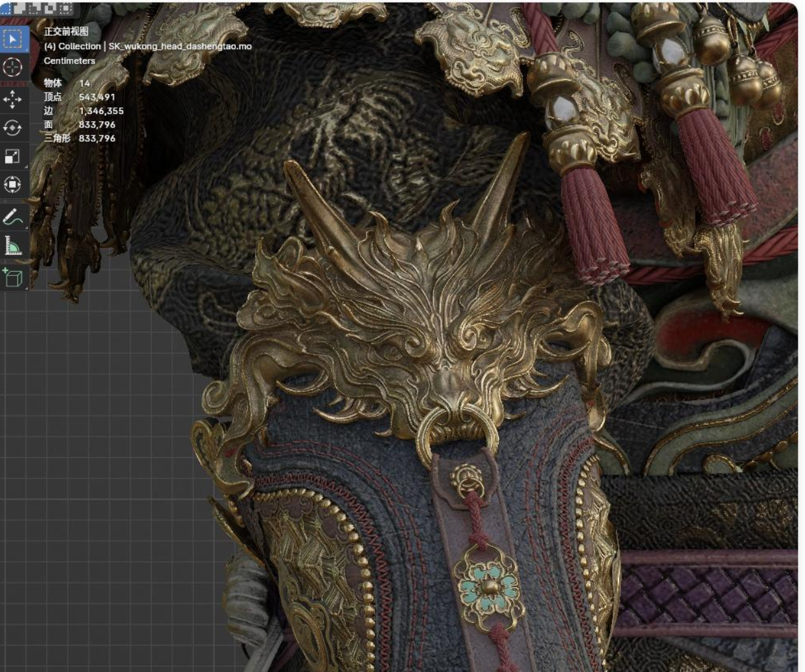805x672 pixels.
Task: Click the 物体 14 object count
Action: pos(67,83)
